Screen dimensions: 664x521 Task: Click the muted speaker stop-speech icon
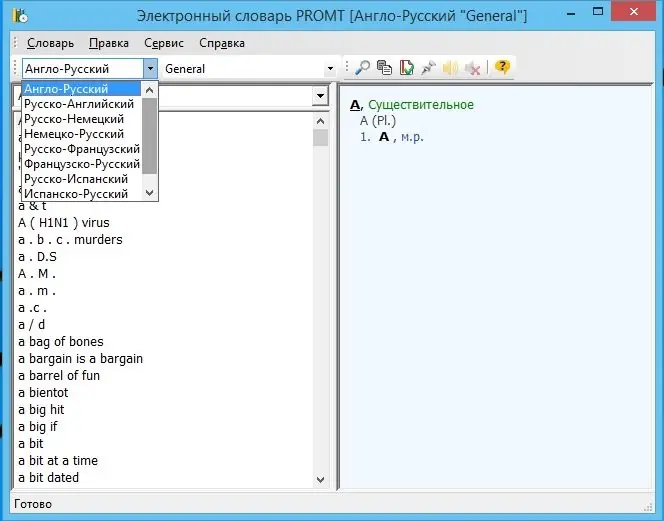coord(473,68)
